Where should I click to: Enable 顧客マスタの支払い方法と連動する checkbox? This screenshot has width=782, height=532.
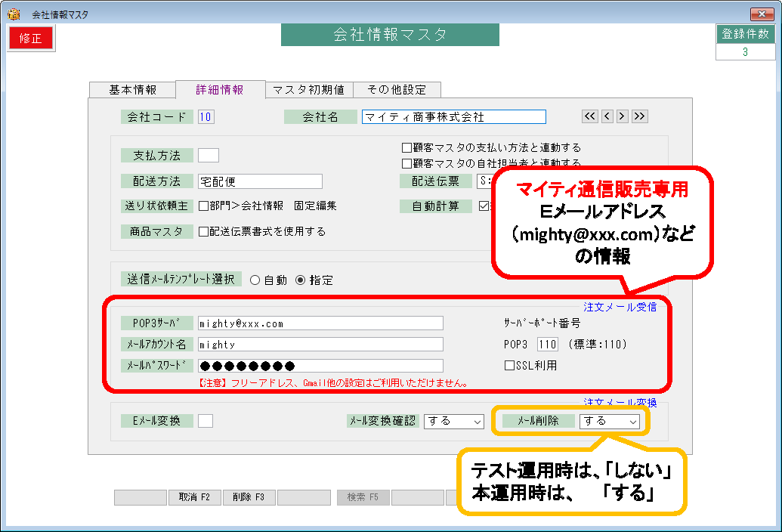click(x=406, y=148)
